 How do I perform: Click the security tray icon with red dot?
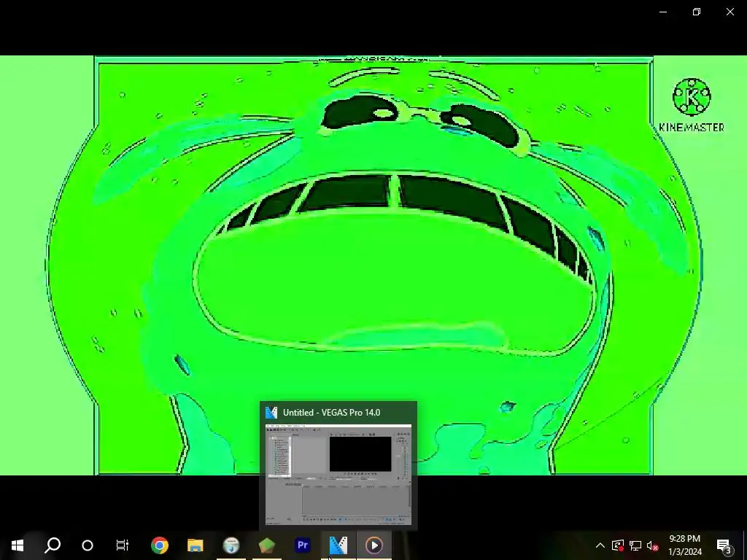point(618,545)
